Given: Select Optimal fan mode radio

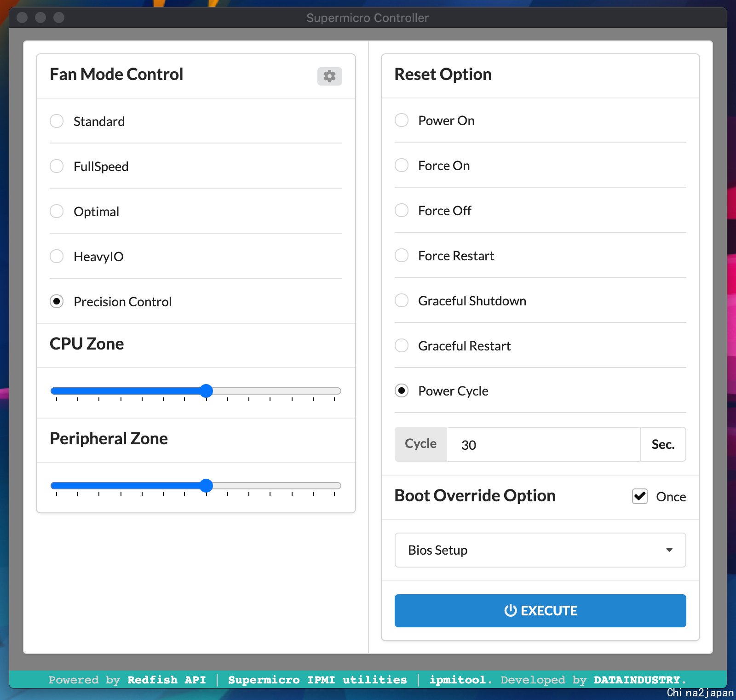Looking at the screenshot, I should point(57,211).
